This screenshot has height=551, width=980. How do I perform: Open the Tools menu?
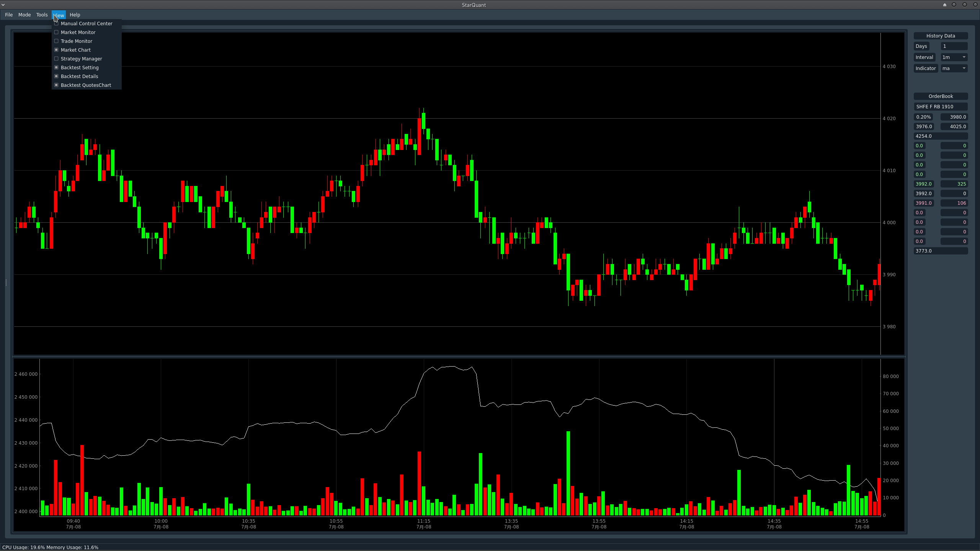point(42,15)
